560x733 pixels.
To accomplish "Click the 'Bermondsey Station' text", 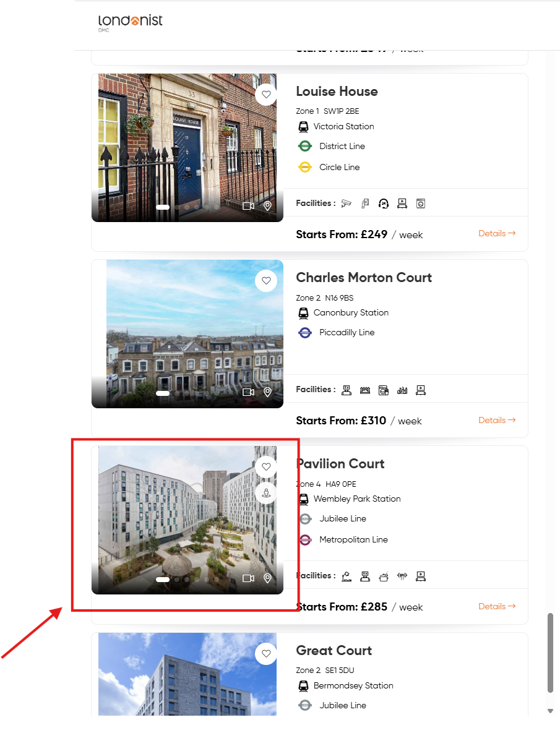I will pyautogui.click(x=353, y=685).
